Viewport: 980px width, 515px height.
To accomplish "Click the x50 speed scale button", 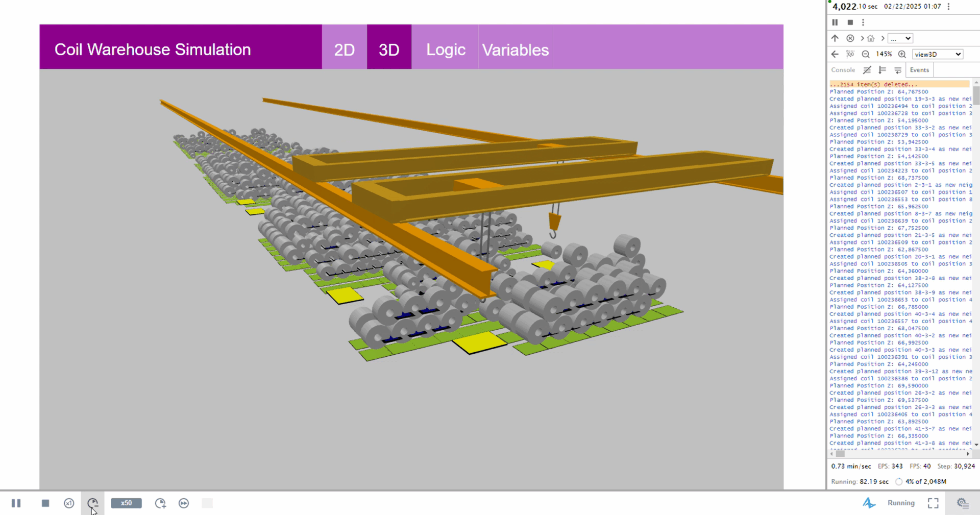I will click(x=126, y=503).
